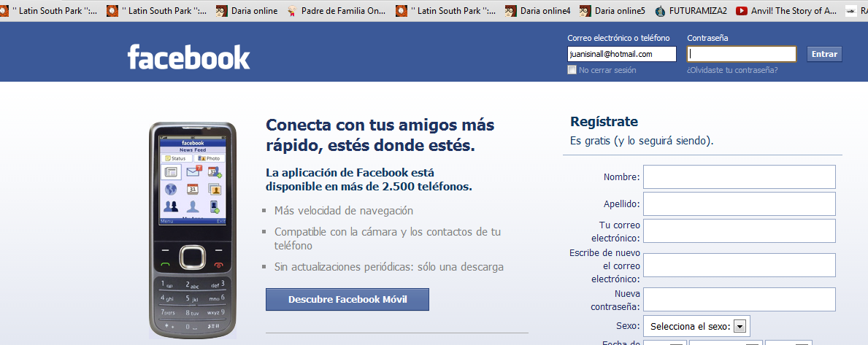The width and height of the screenshot is (868, 345).
Task: Click the Nombre: label
Action: pyautogui.click(x=622, y=177)
